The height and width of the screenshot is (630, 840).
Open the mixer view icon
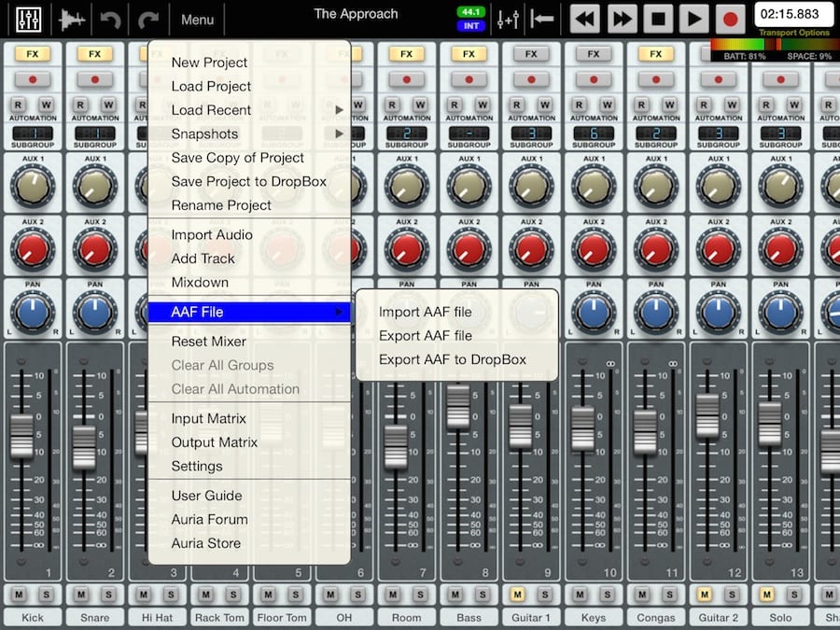point(29,19)
